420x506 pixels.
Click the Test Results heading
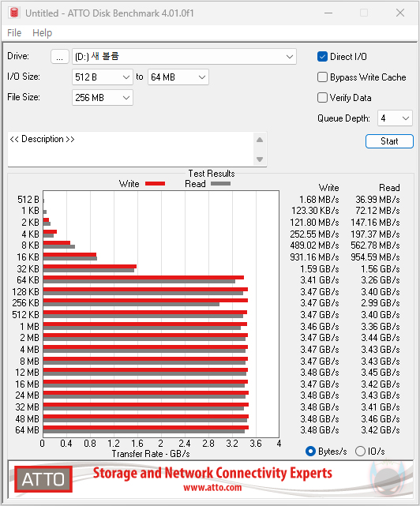click(x=212, y=174)
